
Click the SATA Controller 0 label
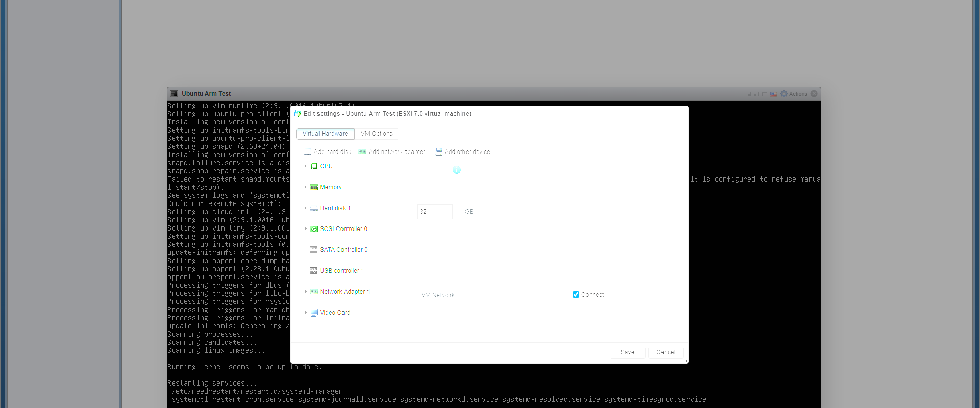344,250
